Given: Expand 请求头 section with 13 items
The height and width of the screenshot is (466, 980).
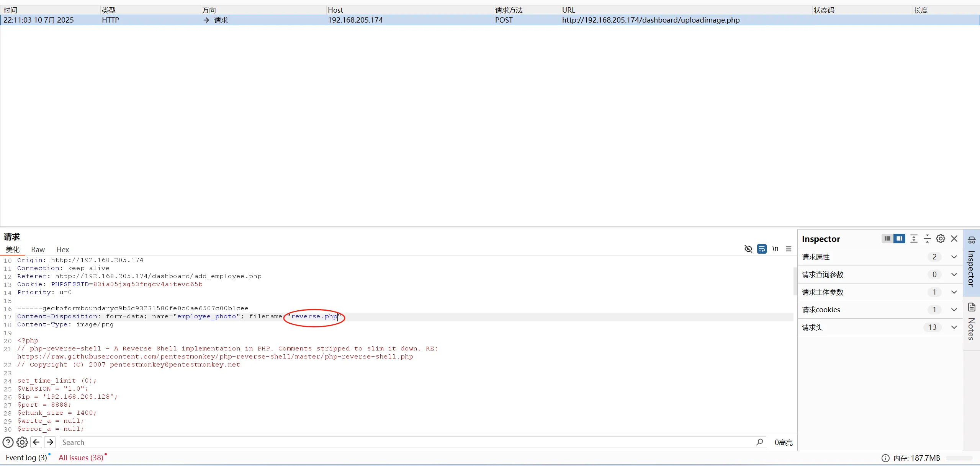Looking at the screenshot, I should tap(954, 328).
